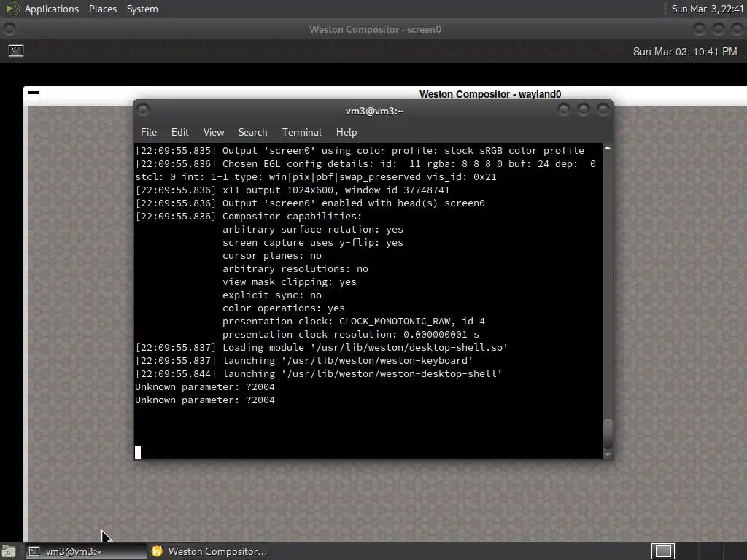The width and height of the screenshot is (747, 560).
Task: Open the Terminal menu
Action: coord(301,133)
